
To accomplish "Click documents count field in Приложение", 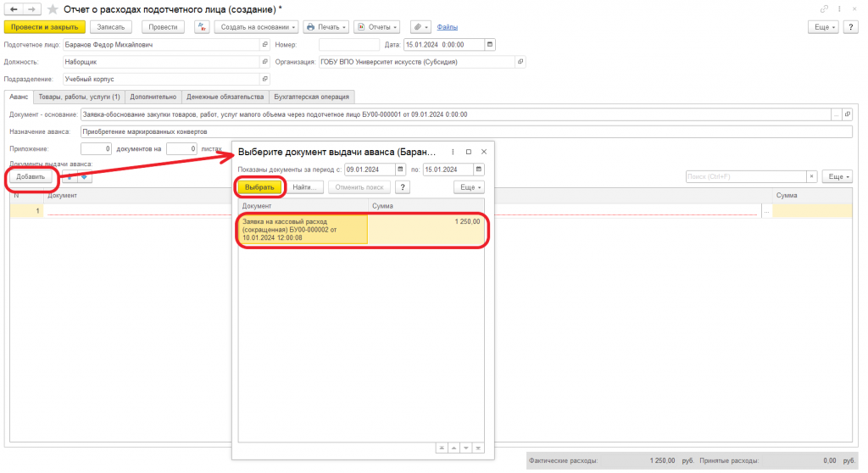I will (96, 149).
